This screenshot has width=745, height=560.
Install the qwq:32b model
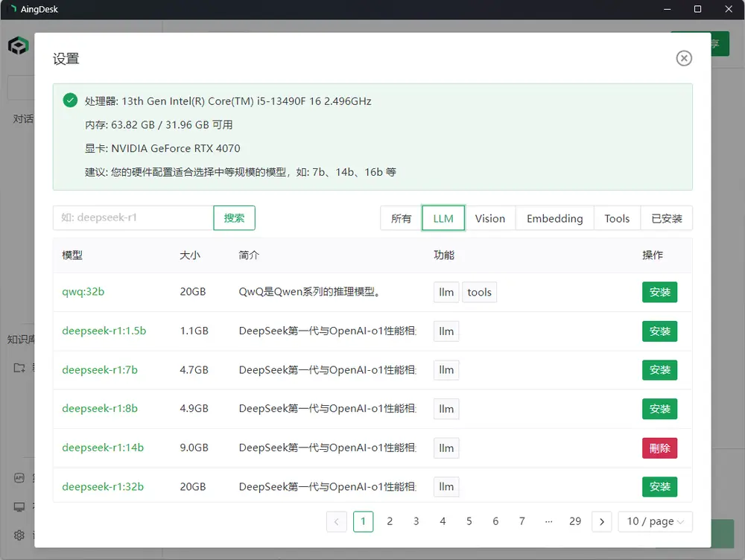point(659,292)
